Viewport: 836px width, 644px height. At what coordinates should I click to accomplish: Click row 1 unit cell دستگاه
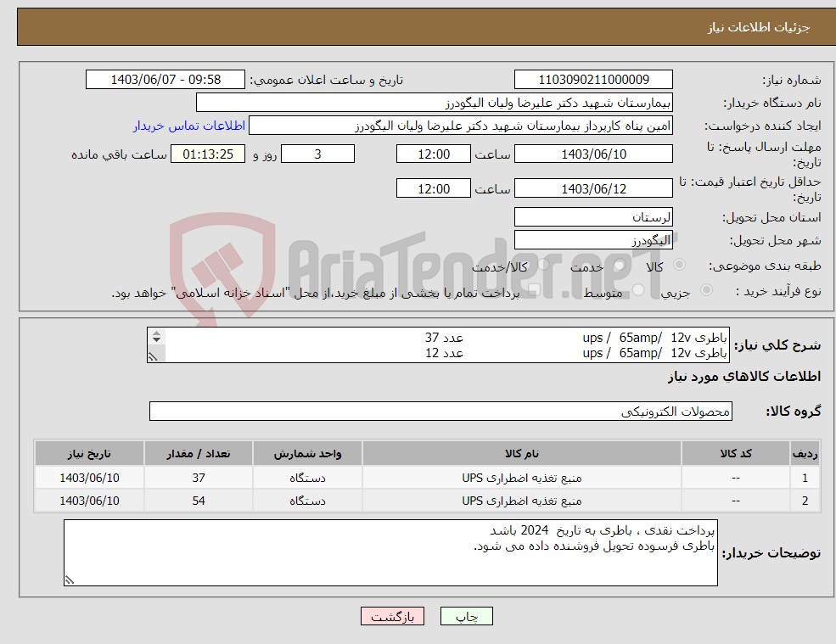pos(307,478)
